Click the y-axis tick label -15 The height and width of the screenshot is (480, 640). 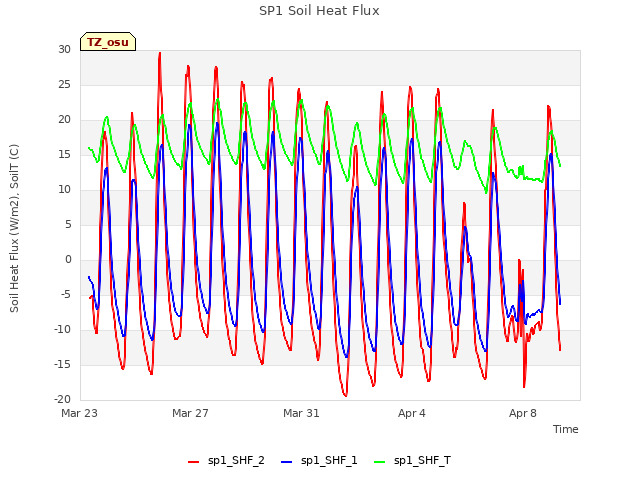coord(62,364)
